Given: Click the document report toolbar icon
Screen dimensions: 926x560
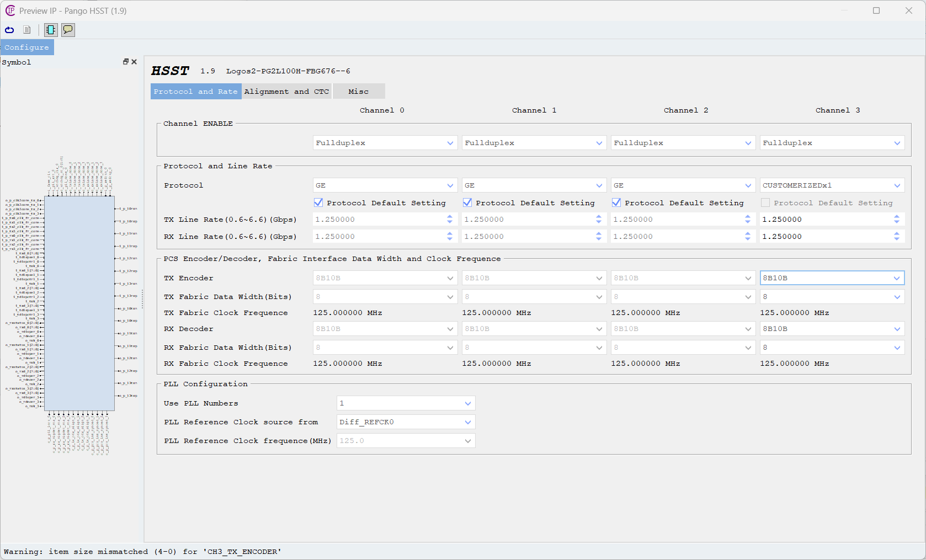Looking at the screenshot, I should [26, 30].
